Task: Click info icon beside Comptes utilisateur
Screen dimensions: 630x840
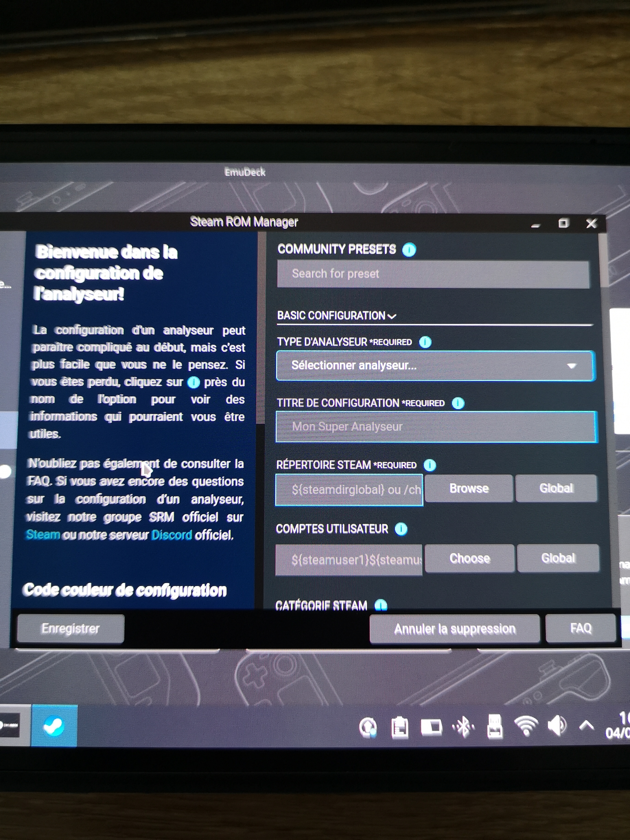Action: 401,529
